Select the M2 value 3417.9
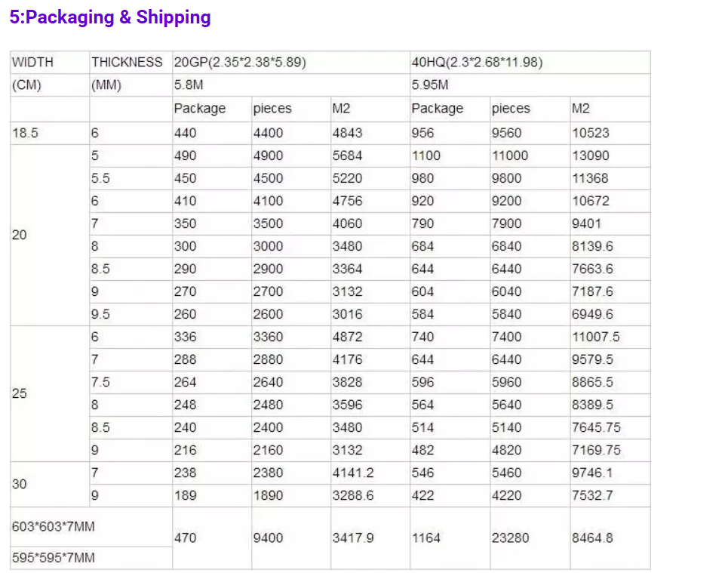This screenshot has height=573, width=728. [353, 538]
